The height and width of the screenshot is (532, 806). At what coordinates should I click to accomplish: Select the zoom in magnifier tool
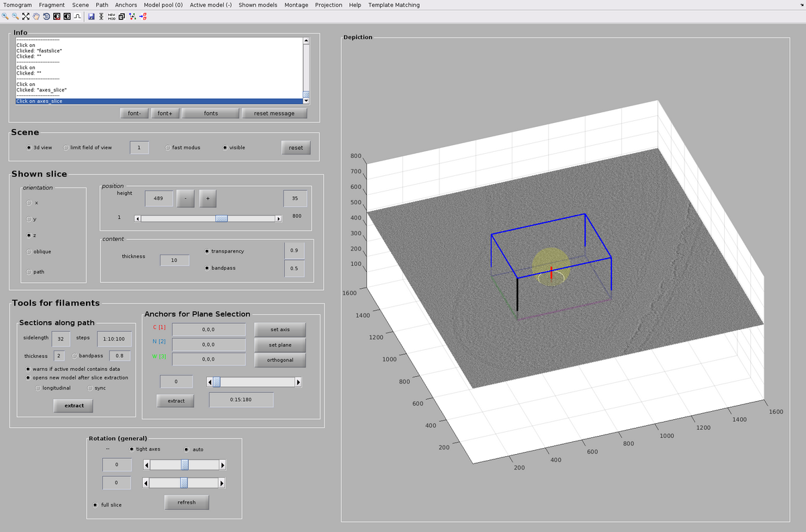[5, 17]
